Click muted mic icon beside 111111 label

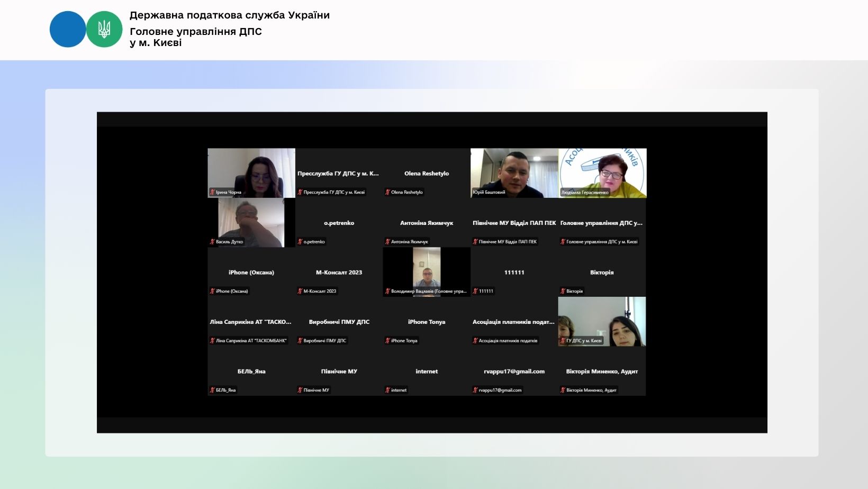coord(475,291)
